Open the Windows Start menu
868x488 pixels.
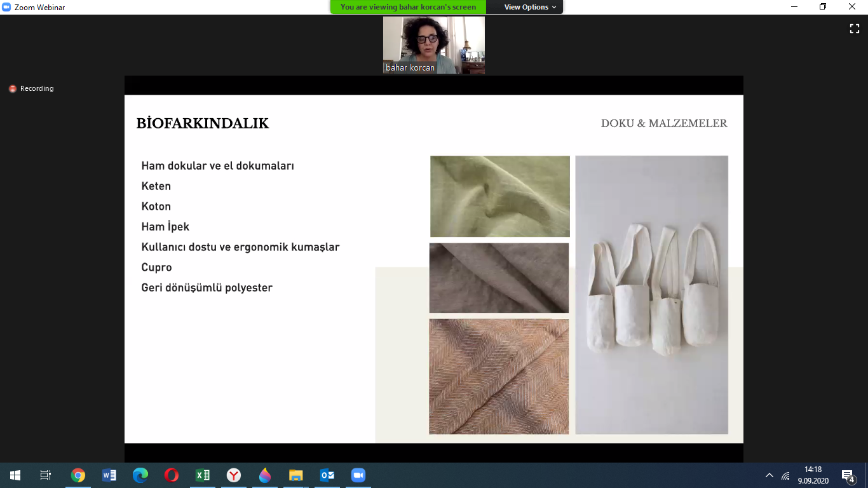(15, 475)
